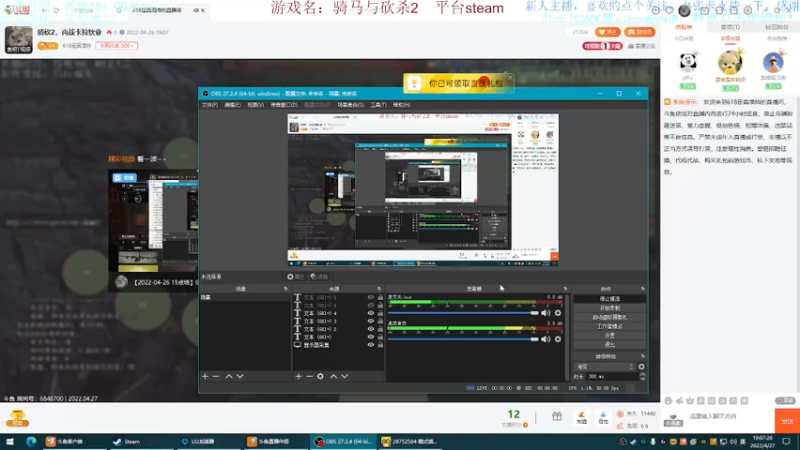Remove the selected scene with the minus icon
Image resolution: width=800 pixels, height=450 pixels.
click(216, 377)
